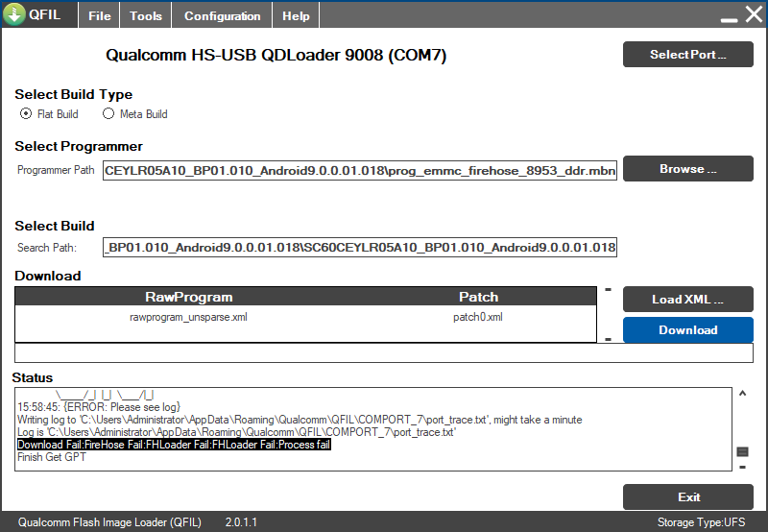This screenshot has height=532, width=768.
Task: Click the 'Finish Get GPT' log line
Action: coord(52,457)
